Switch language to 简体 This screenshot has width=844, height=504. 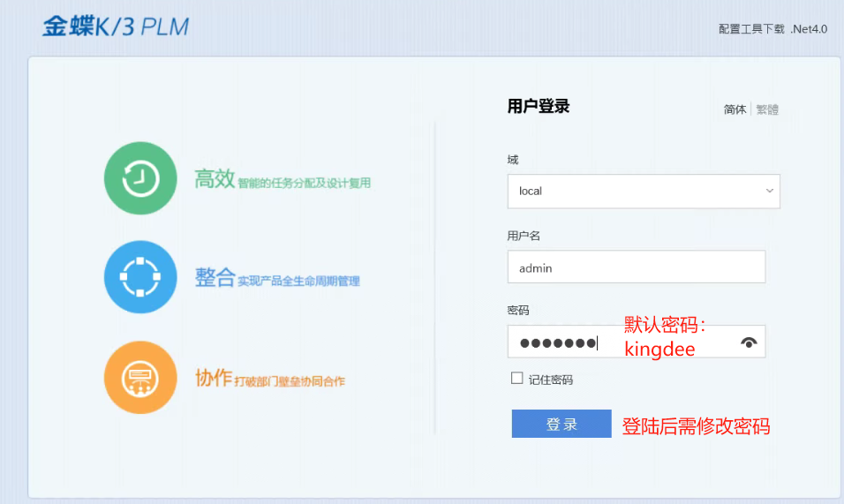point(735,109)
